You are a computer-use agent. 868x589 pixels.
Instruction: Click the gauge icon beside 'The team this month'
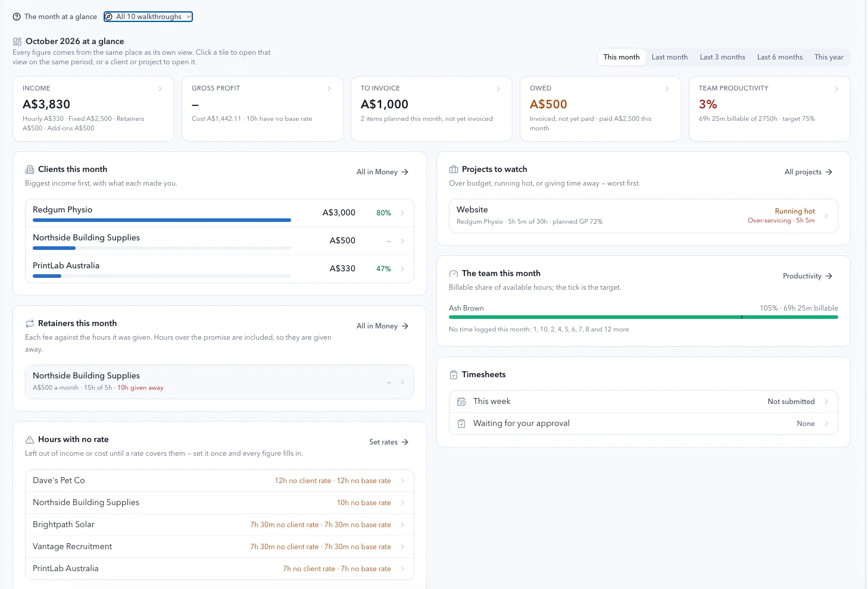pos(454,274)
